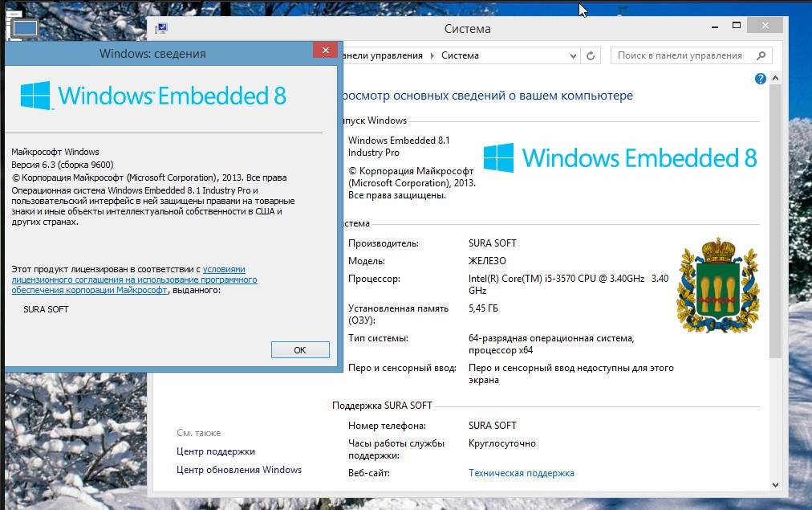
Task: Select Производитель value SURA SOFT
Action: [493, 243]
